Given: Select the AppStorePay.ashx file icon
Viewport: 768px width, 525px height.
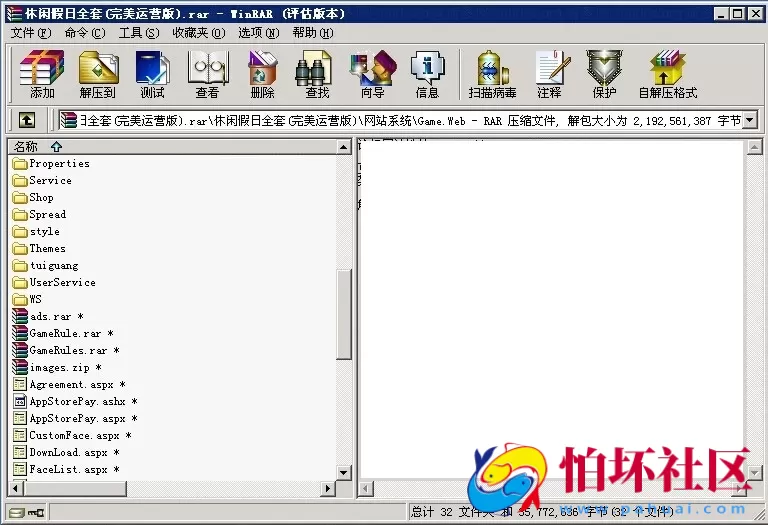Looking at the screenshot, I should click(20, 402).
